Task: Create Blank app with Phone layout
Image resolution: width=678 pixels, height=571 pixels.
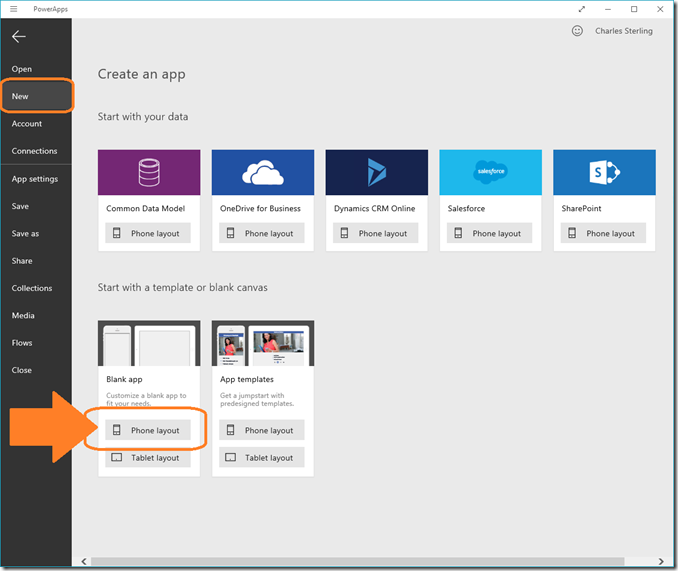Action: [x=148, y=430]
